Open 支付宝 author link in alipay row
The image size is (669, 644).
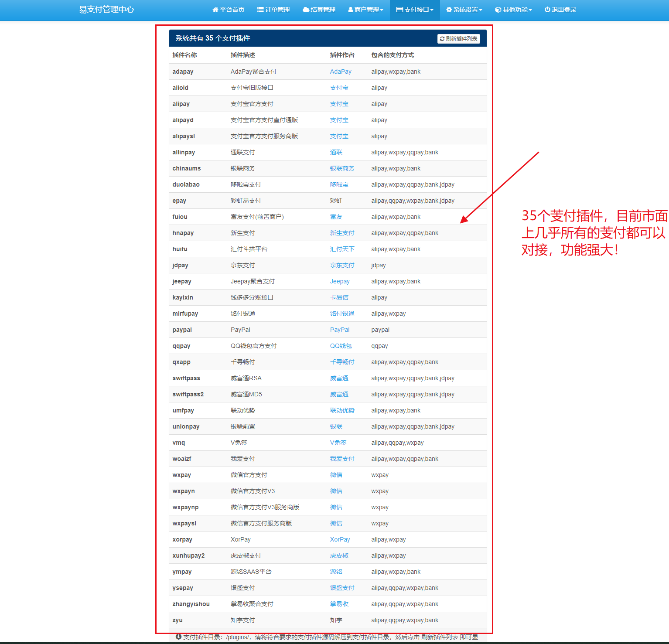point(339,104)
